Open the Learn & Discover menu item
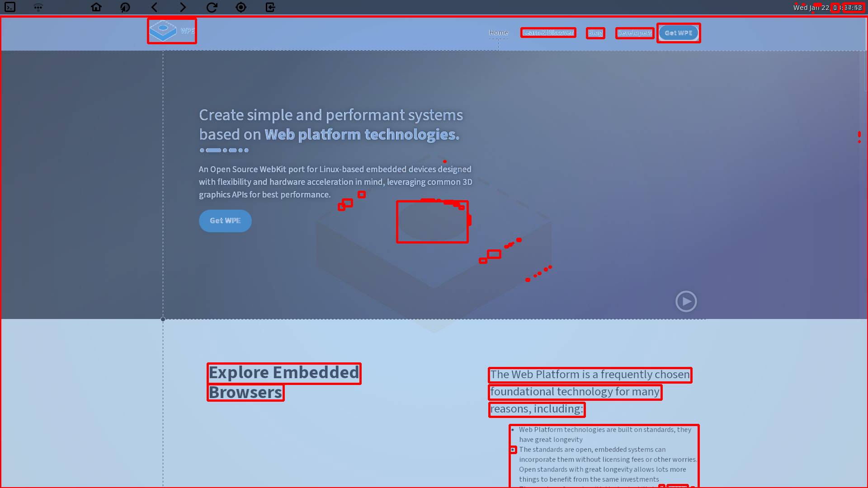This screenshot has height=488, width=868. tap(548, 33)
